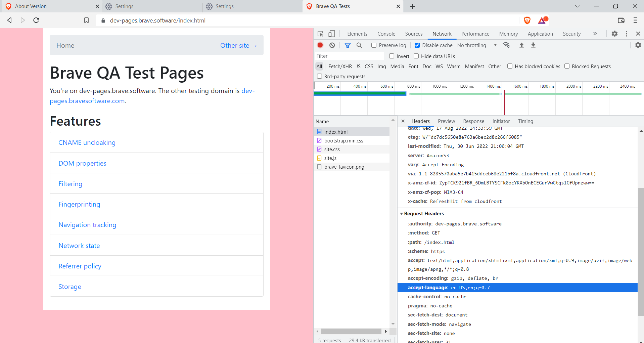The image size is (644, 343).
Task: Open the Security panel
Action: pyautogui.click(x=571, y=34)
